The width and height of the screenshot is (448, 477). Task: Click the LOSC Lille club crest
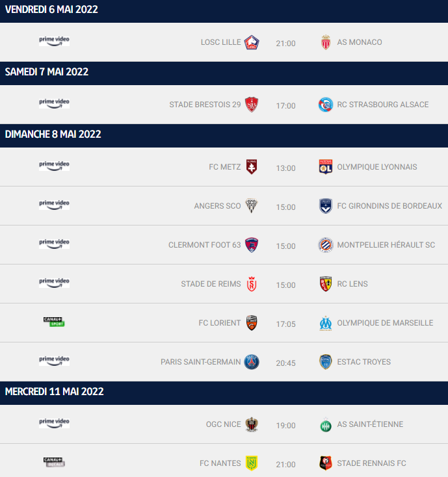coord(252,42)
